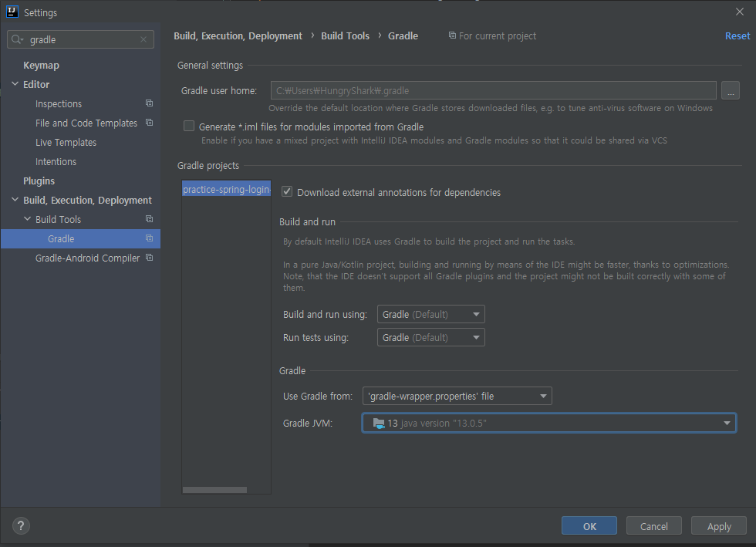
Task: Select practice-spring-login Gradle project
Action: click(227, 189)
